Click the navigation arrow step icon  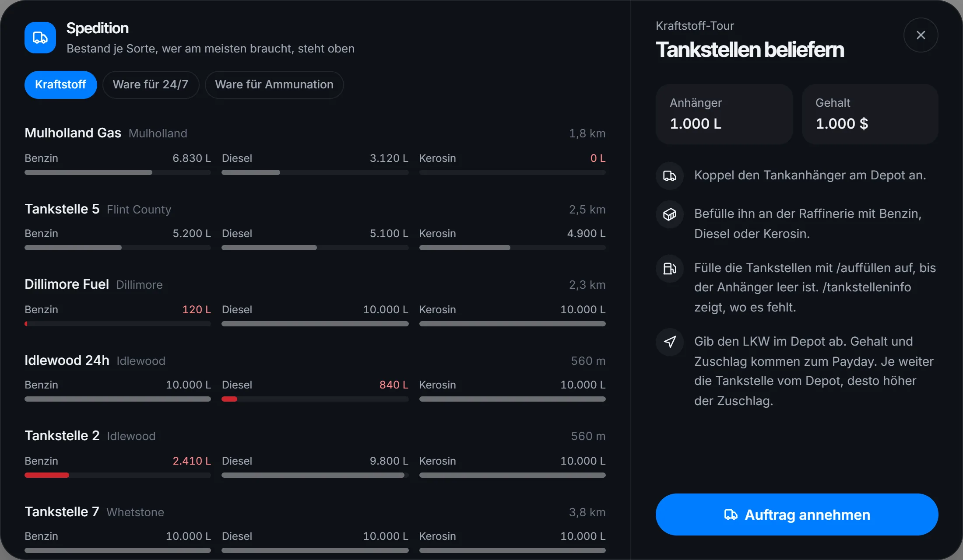tap(670, 342)
